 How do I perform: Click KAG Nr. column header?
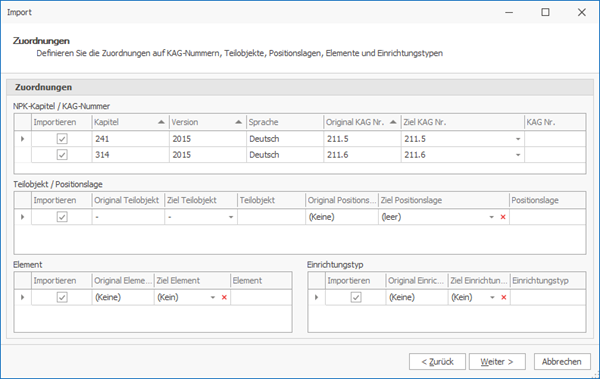555,122
